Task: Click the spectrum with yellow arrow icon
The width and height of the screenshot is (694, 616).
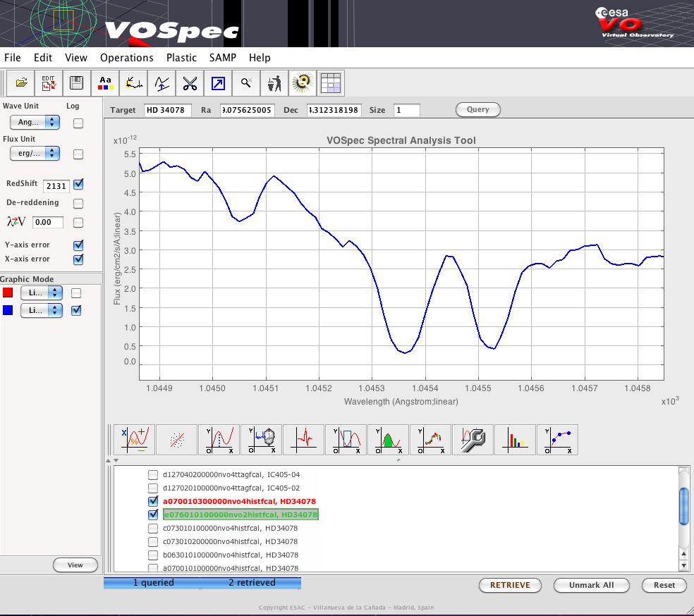Action: [x=133, y=83]
